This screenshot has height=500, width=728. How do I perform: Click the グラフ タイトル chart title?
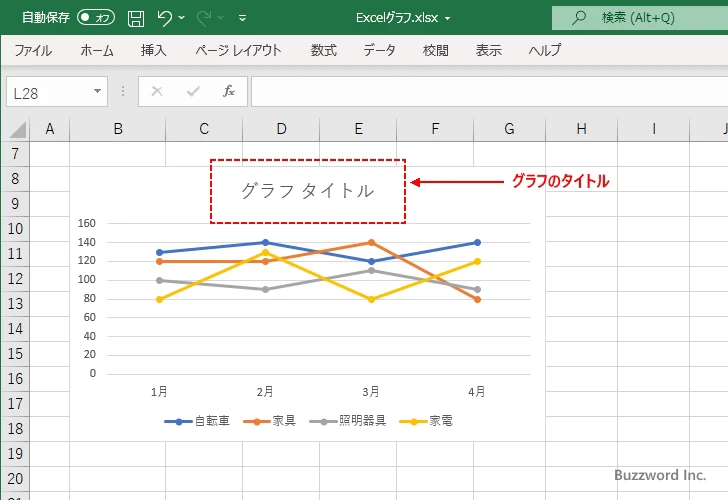(307, 191)
